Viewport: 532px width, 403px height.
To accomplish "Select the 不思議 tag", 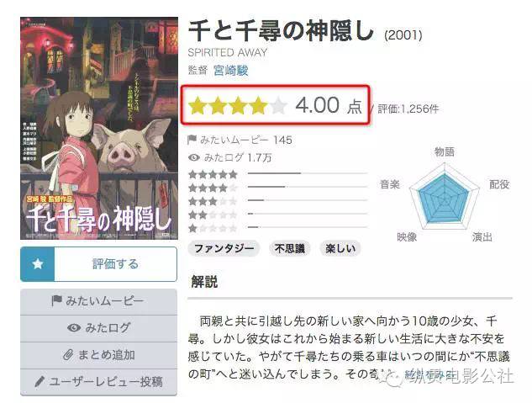I will (289, 248).
